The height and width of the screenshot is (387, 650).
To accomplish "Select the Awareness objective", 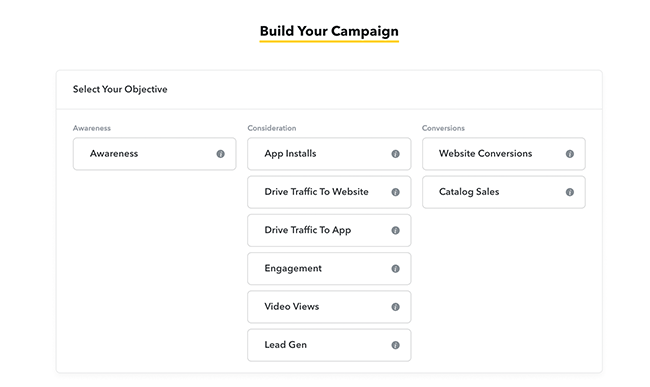I will point(155,154).
